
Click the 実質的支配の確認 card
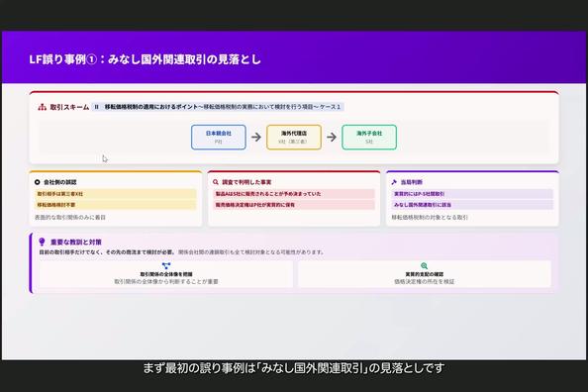pyautogui.click(x=424, y=274)
